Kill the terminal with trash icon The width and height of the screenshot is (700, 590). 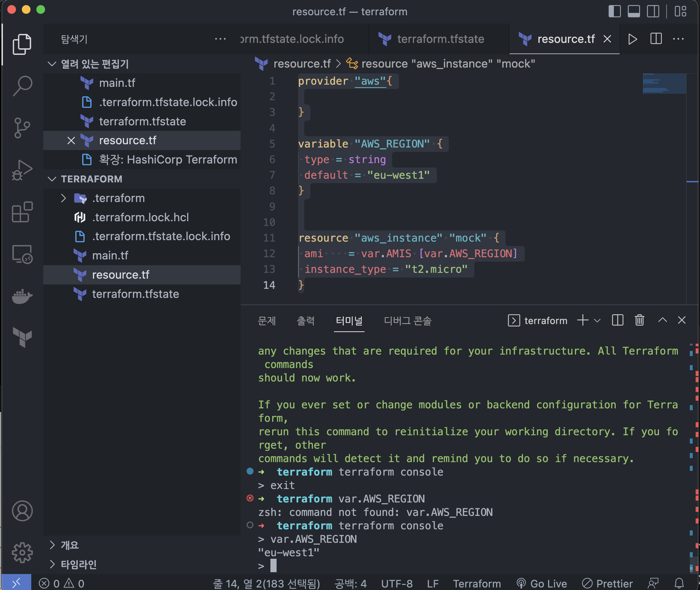(639, 320)
